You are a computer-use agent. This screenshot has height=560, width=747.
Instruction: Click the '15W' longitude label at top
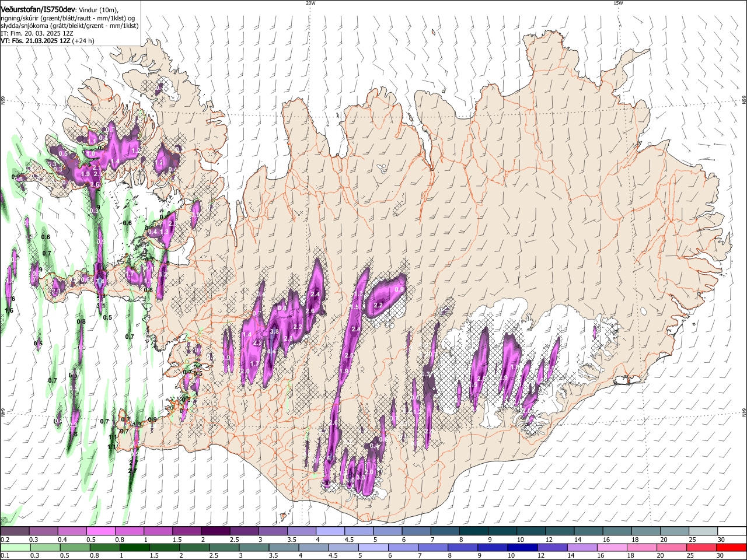coord(618,3)
